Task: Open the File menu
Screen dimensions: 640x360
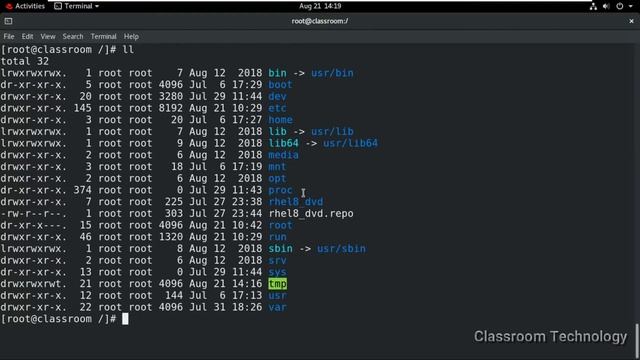Action: (9, 36)
